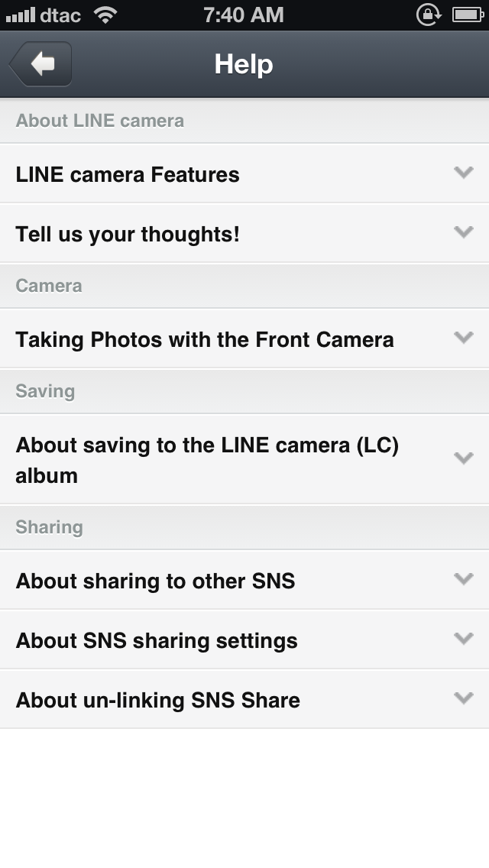
Task: Tap the rotation lock status icon
Action: [429, 15]
